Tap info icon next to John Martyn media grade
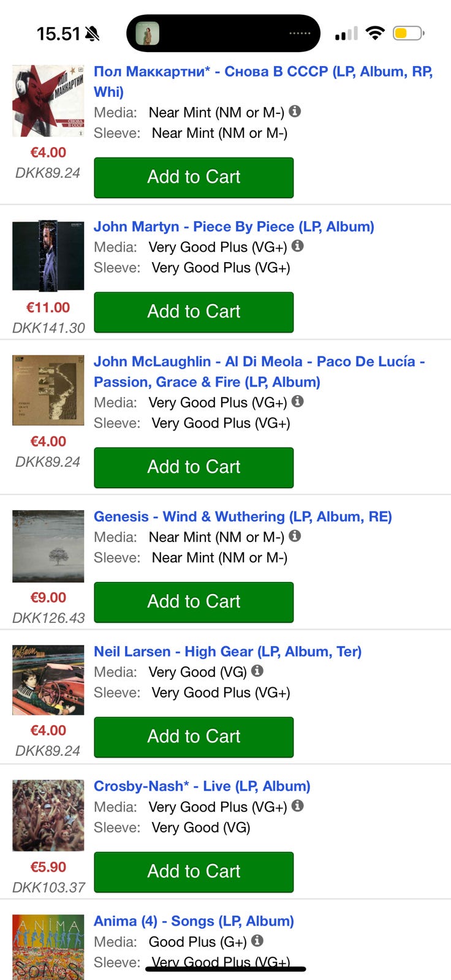 (x=297, y=246)
